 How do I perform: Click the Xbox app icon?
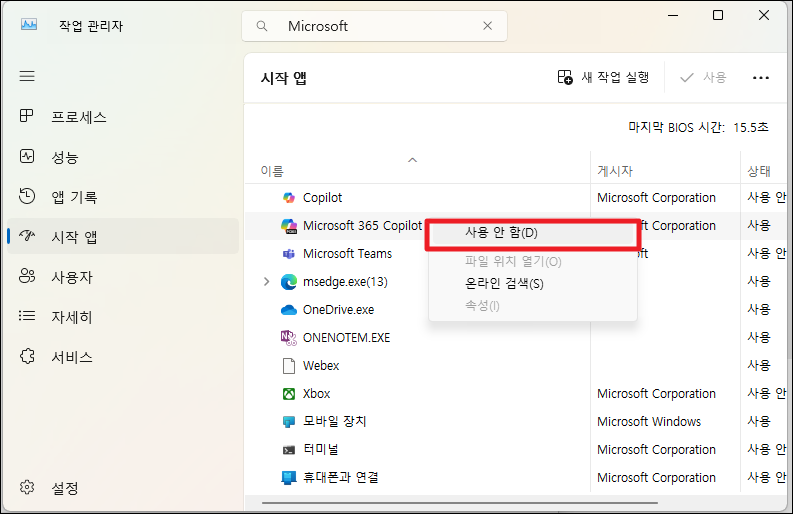[x=289, y=394]
